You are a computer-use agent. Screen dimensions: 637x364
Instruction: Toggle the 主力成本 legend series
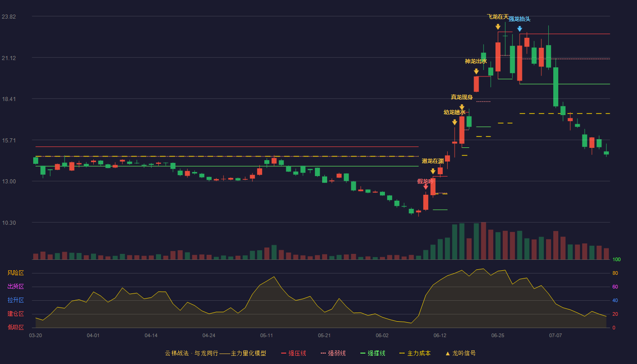click(415, 353)
